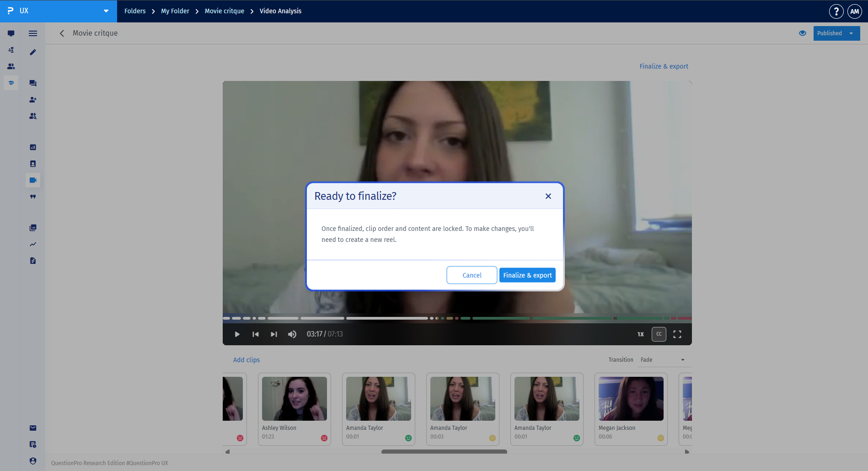
Task: Mute the video volume
Action: tap(292, 334)
